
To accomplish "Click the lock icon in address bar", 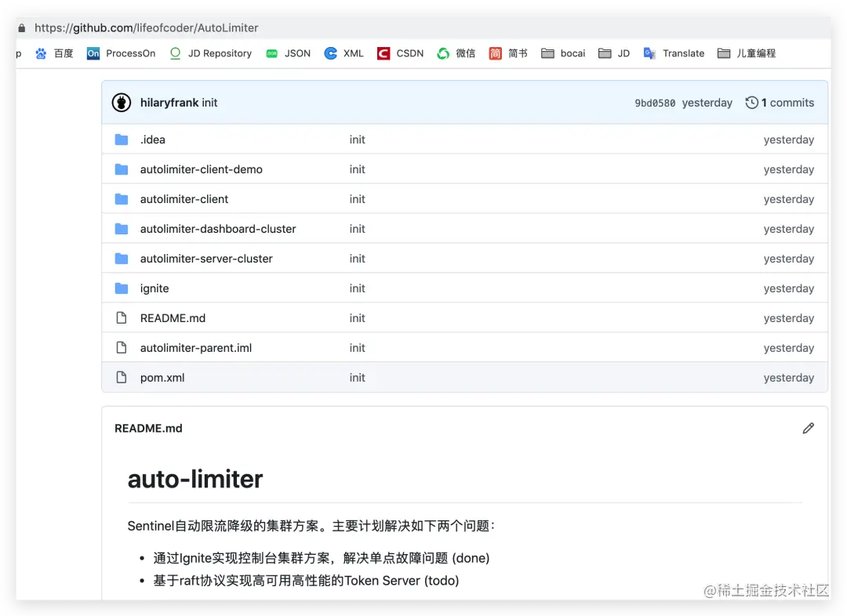I will [22, 28].
